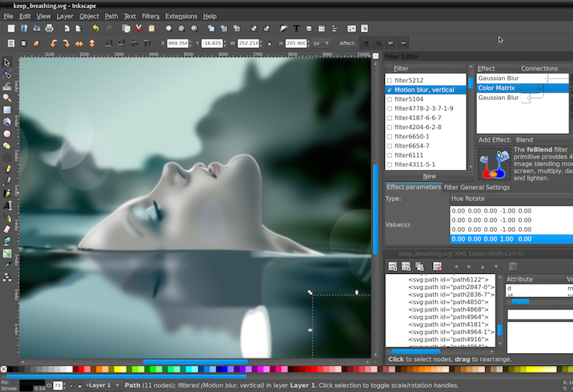
Task: Click the New document icon
Action: click(x=12, y=29)
